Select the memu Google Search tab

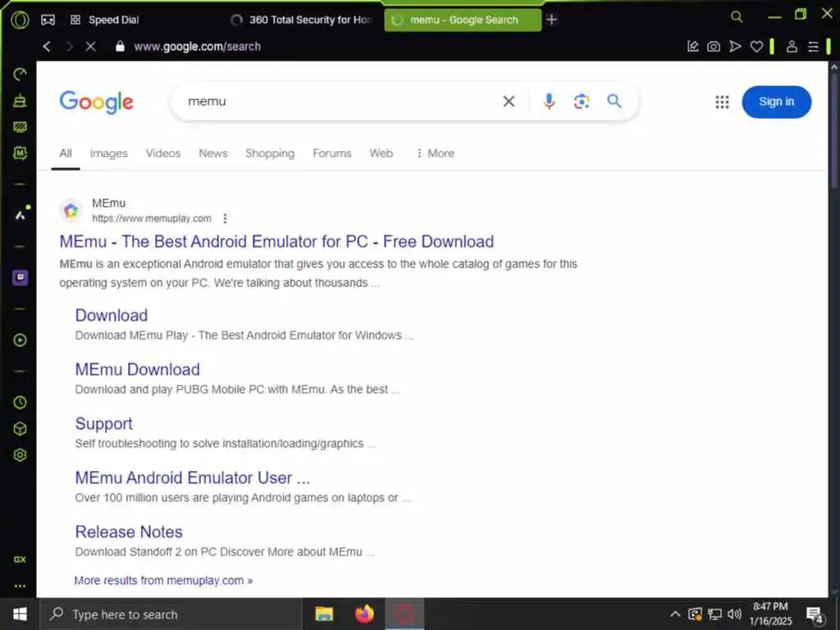463,20
